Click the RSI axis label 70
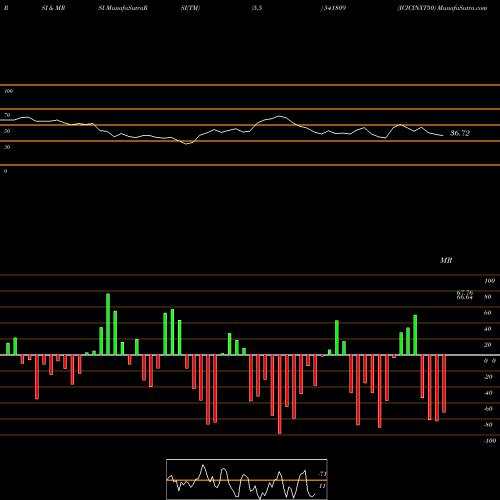The image size is (500, 500). pyautogui.click(x=7, y=115)
